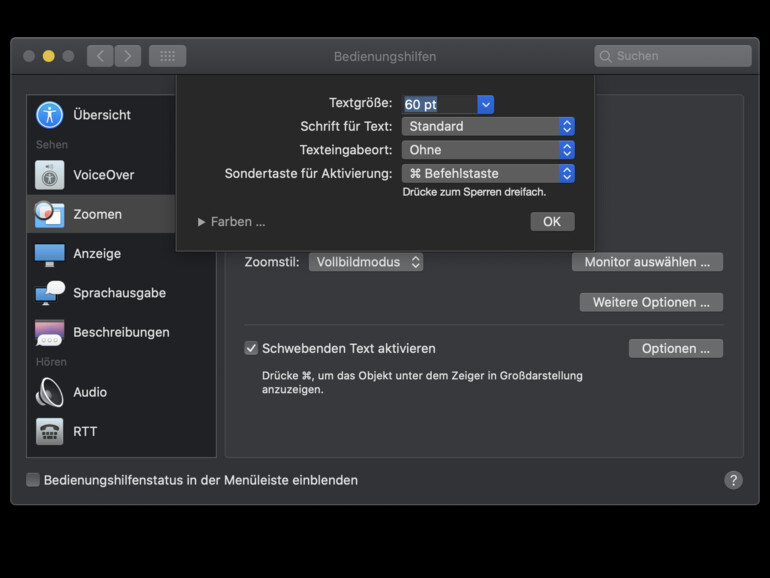Disable Schwebenden Text aktivieren checkbox
770x578 pixels.
click(x=251, y=348)
